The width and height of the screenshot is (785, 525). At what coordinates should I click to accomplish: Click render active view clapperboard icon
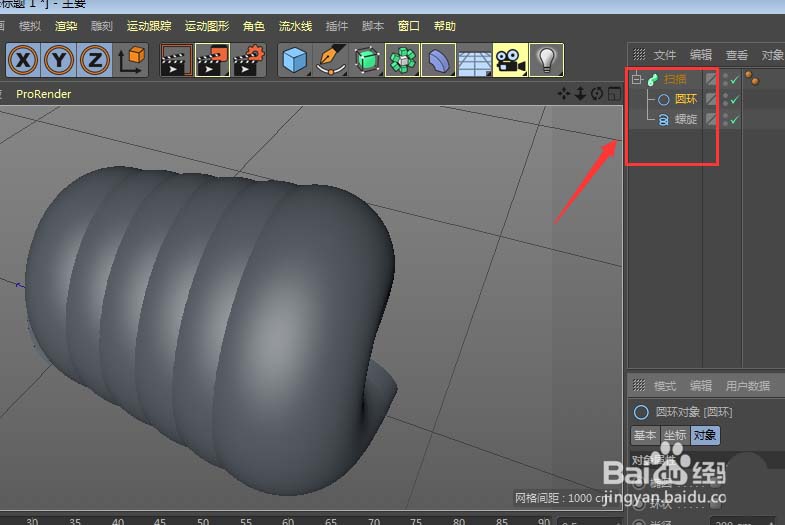click(x=176, y=61)
